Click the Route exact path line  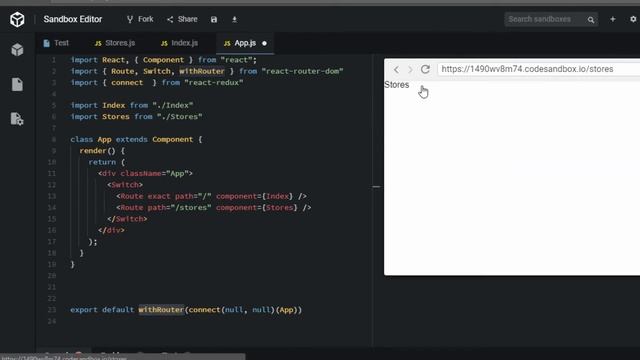pyautogui.click(x=211, y=196)
